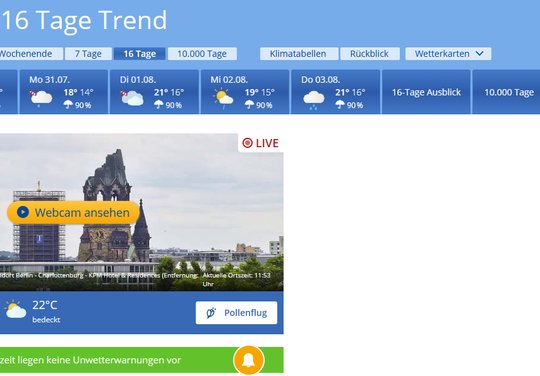Click the 'bedeckt' condition text
This screenshot has height=376, width=540.
pyautogui.click(x=46, y=320)
